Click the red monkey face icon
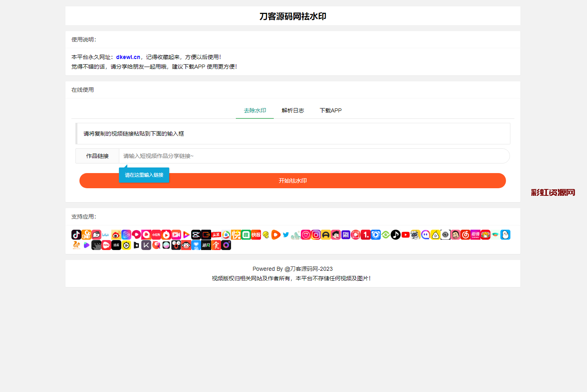587x392 pixels. [x=186, y=245]
